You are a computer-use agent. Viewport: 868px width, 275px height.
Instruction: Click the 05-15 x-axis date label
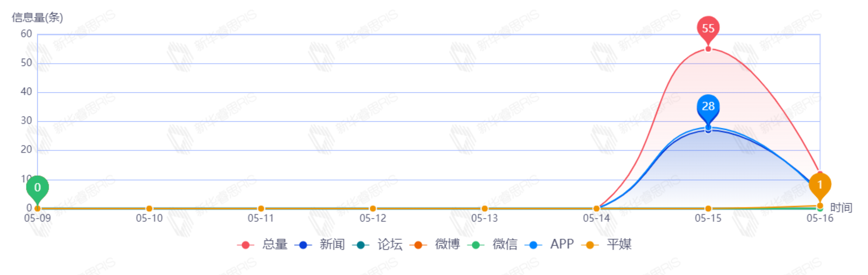pyautogui.click(x=708, y=218)
